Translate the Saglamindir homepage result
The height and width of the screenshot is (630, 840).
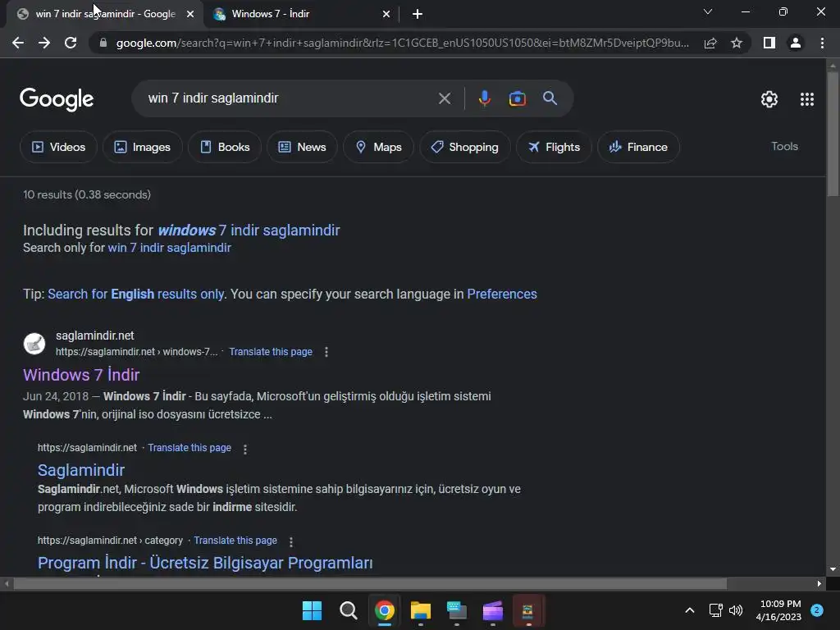[189, 448]
